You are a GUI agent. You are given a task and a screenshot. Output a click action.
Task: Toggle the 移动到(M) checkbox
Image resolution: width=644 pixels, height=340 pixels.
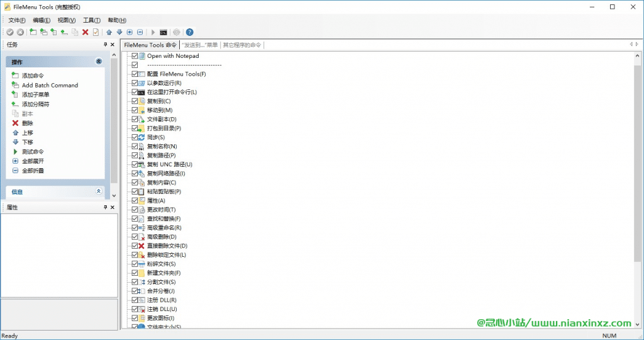135,110
